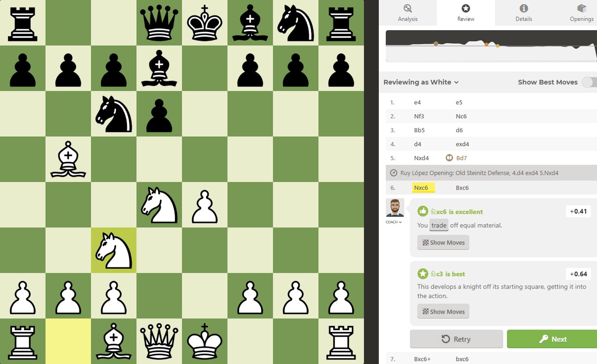Screen dimensions: 597x364
Task: Open the Openings tab
Action: (x=581, y=13)
